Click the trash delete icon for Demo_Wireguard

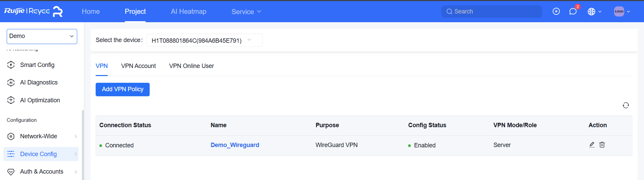602,145
